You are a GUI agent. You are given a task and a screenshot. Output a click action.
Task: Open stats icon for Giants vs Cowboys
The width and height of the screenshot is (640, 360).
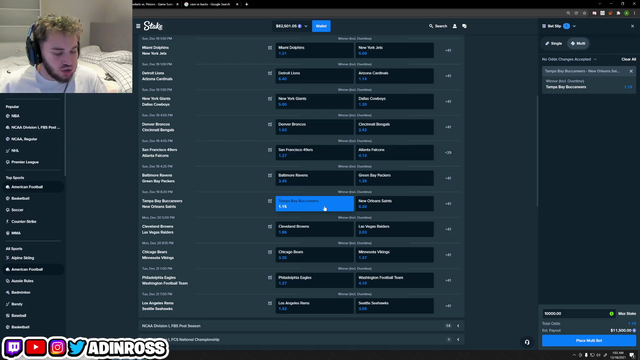[x=270, y=99]
